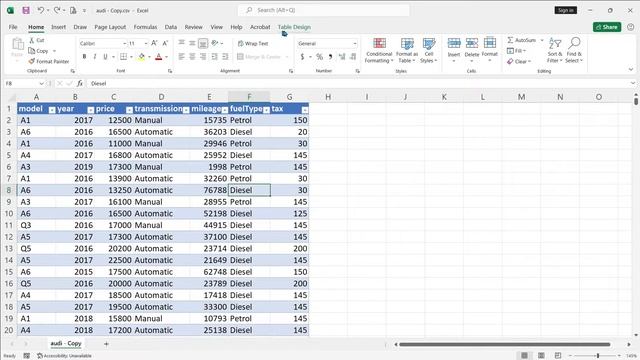This screenshot has width=640, height=360.
Task: Open the Format as Table gallery
Action: [407, 50]
